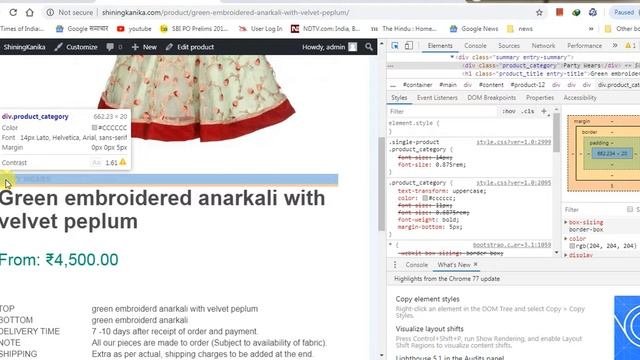This screenshot has height=360, width=640.
Task: View comments bubble in admin bar
Action: click(x=114, y=47)
